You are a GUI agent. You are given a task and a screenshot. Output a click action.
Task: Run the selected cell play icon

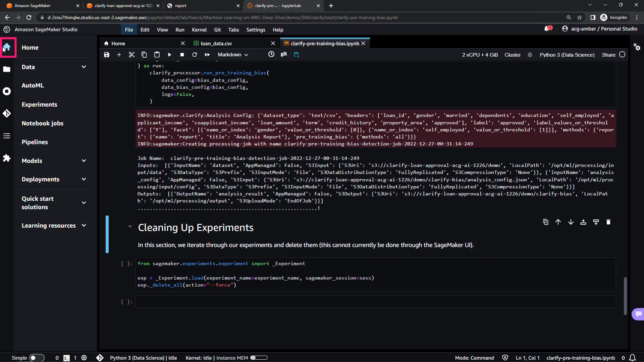tap(169, 55)
